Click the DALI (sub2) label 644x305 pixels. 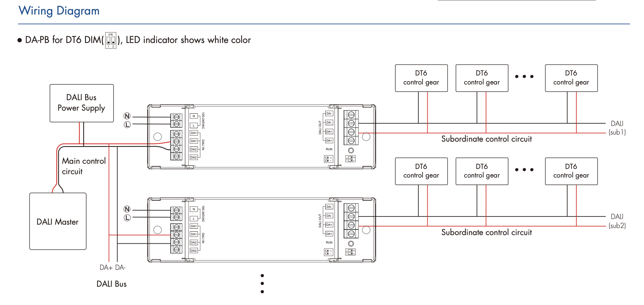[617, 221]
